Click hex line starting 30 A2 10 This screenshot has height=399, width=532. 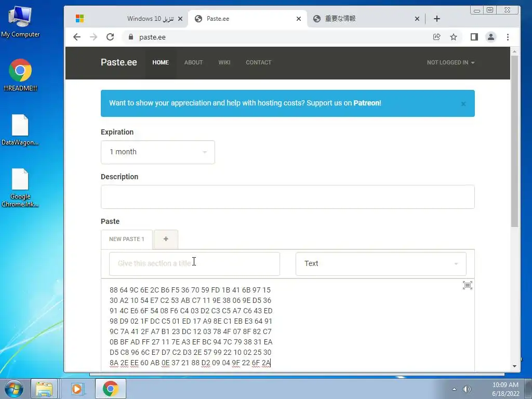click(190, 301)
